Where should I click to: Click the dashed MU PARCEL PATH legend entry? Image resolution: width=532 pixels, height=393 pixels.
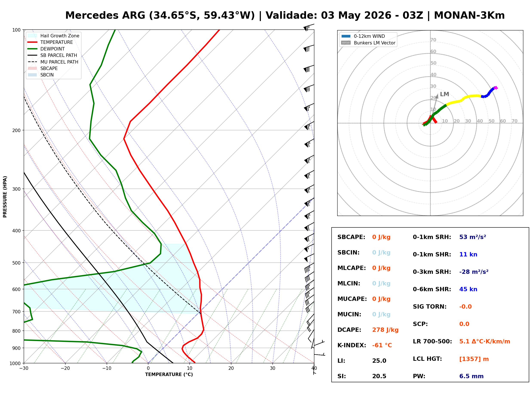point(53,62)
